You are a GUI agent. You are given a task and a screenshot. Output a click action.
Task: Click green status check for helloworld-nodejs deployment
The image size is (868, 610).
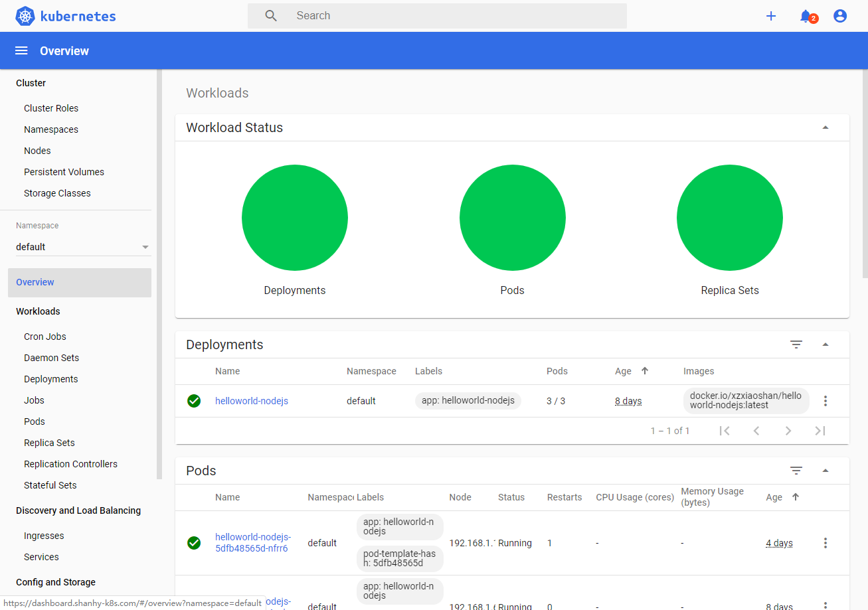194,401
